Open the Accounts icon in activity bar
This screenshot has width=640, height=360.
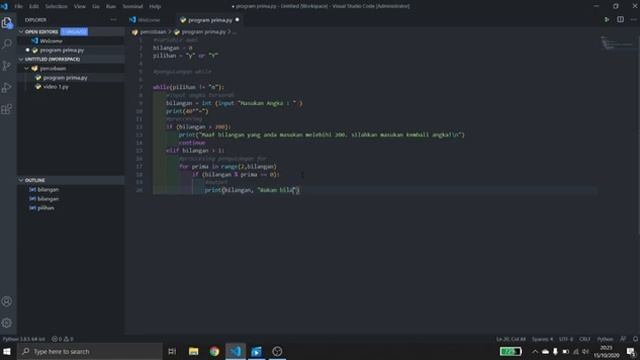tap(7, 302)
